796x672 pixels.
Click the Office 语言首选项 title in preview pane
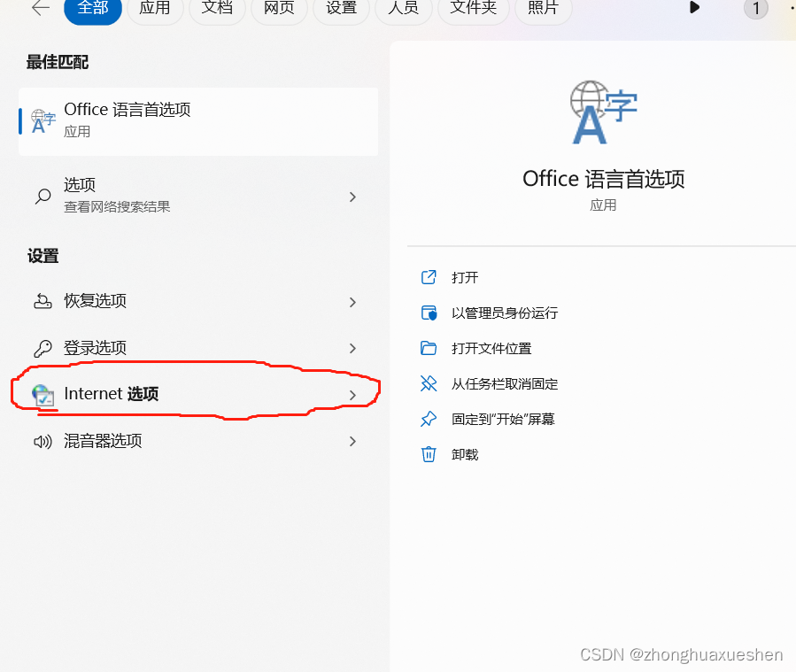[x=604, y=179]
